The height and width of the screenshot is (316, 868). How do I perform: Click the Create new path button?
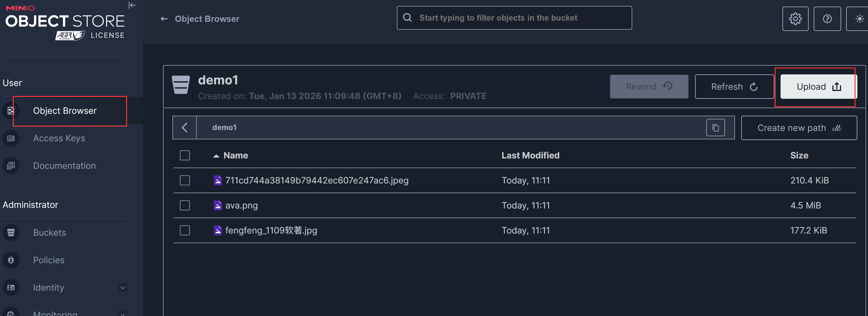799,128
